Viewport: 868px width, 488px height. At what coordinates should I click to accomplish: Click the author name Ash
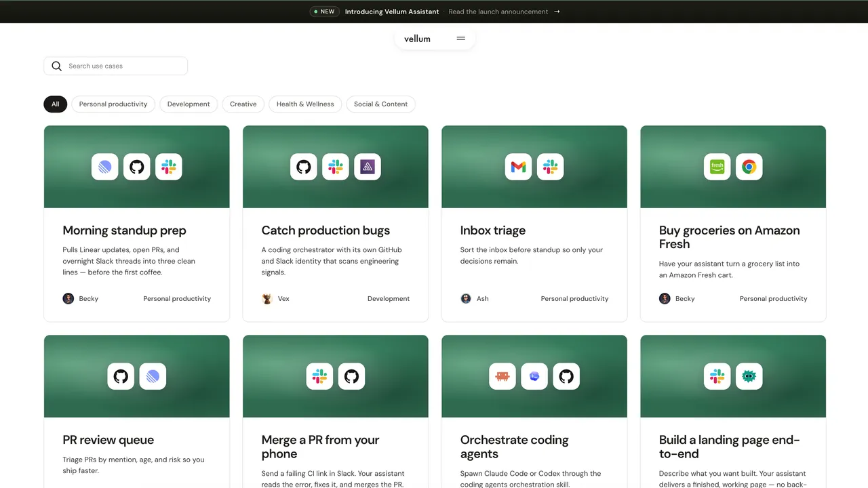point(483,299)
